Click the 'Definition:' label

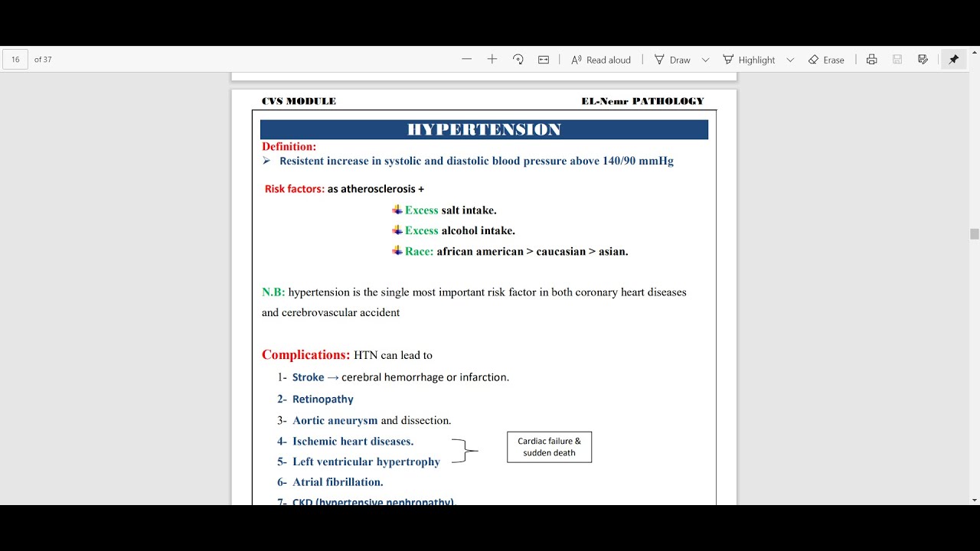[289, 146]
